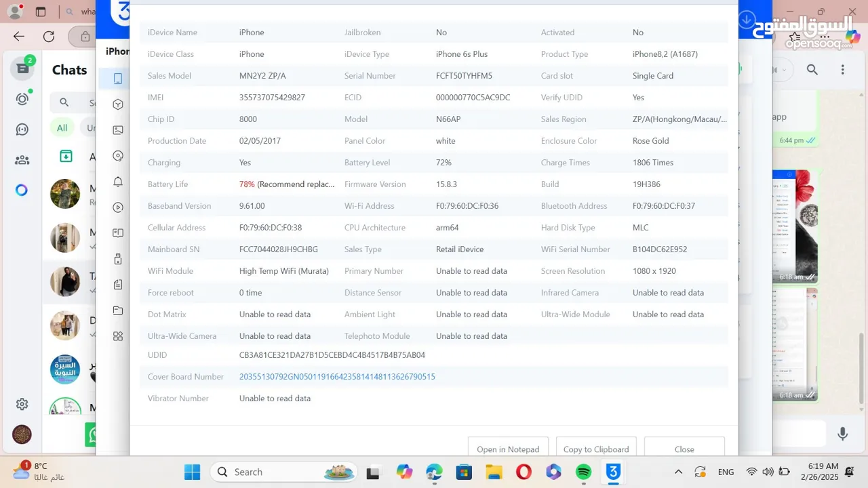Click Copy to Clipboard button
Image resolution: width=868 pixels, height=488 pixels.
[x=596, y=449]
